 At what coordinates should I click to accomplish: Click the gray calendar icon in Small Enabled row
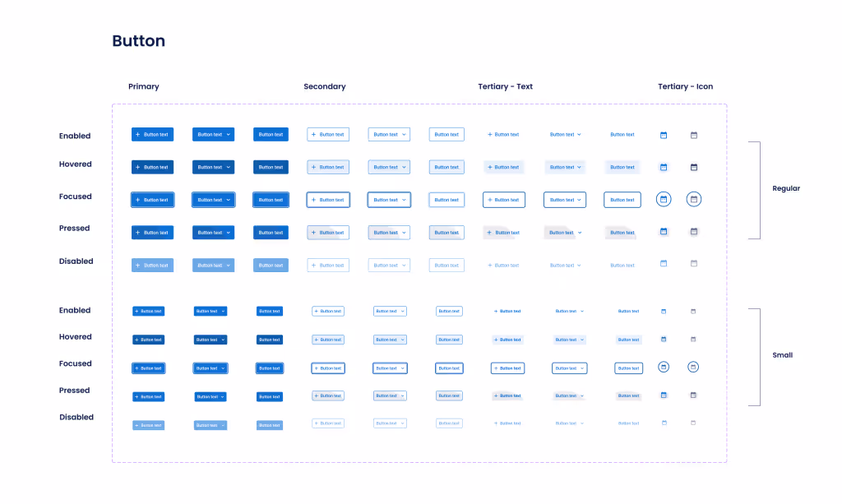coord(692,312)
